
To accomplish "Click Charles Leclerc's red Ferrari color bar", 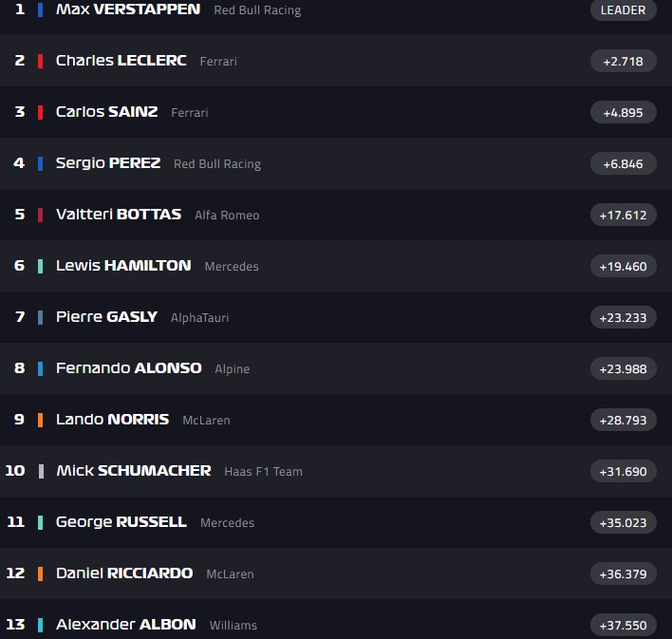I will (x=40, y=61).
